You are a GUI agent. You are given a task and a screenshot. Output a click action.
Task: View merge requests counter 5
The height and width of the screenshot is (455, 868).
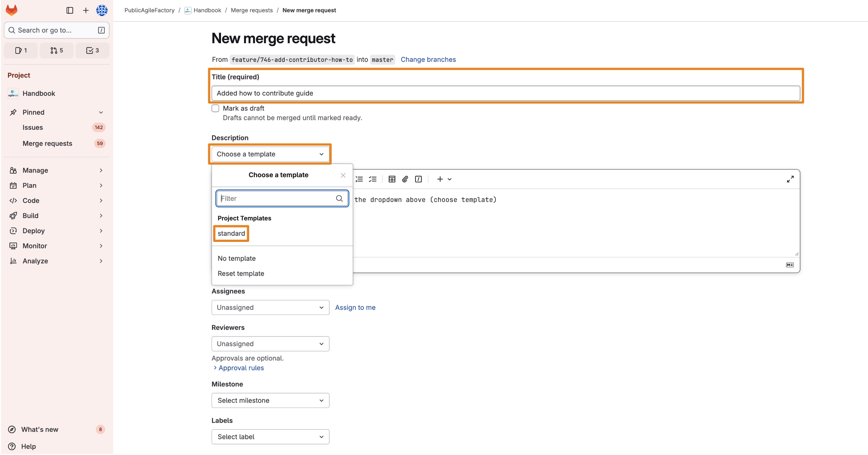[x=57, y=50]
